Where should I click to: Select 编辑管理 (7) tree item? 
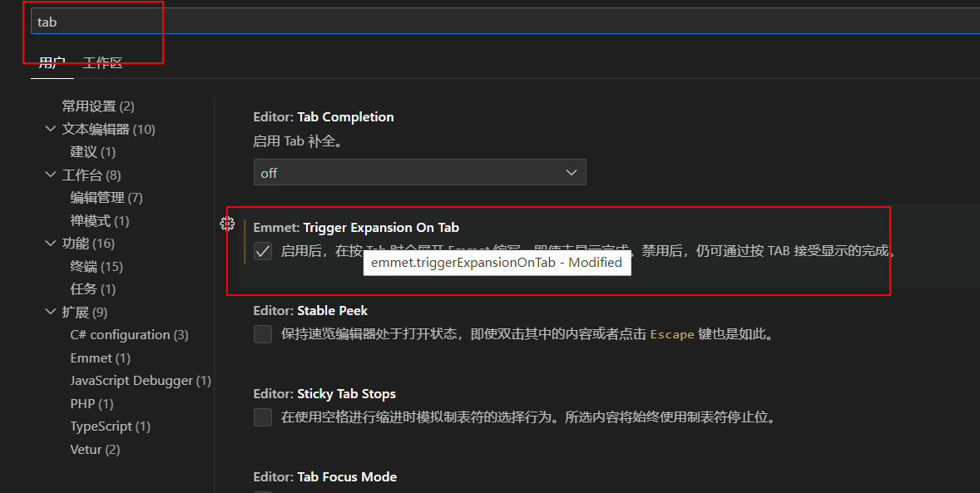[x=106, y=198]
